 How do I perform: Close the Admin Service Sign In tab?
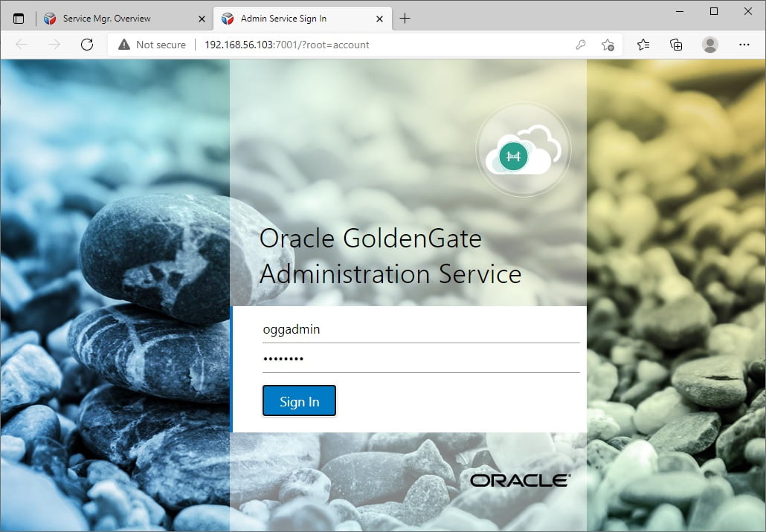coord(379,19)
